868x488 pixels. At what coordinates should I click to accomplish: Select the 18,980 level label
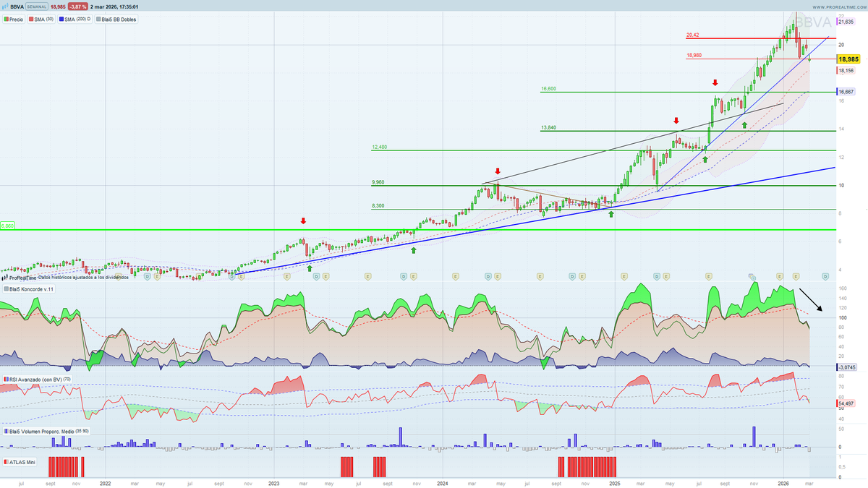pyautogui.click(x=694, y=55)
